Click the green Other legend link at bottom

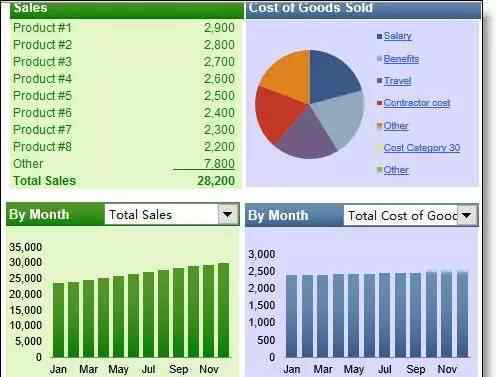point(396,170)
